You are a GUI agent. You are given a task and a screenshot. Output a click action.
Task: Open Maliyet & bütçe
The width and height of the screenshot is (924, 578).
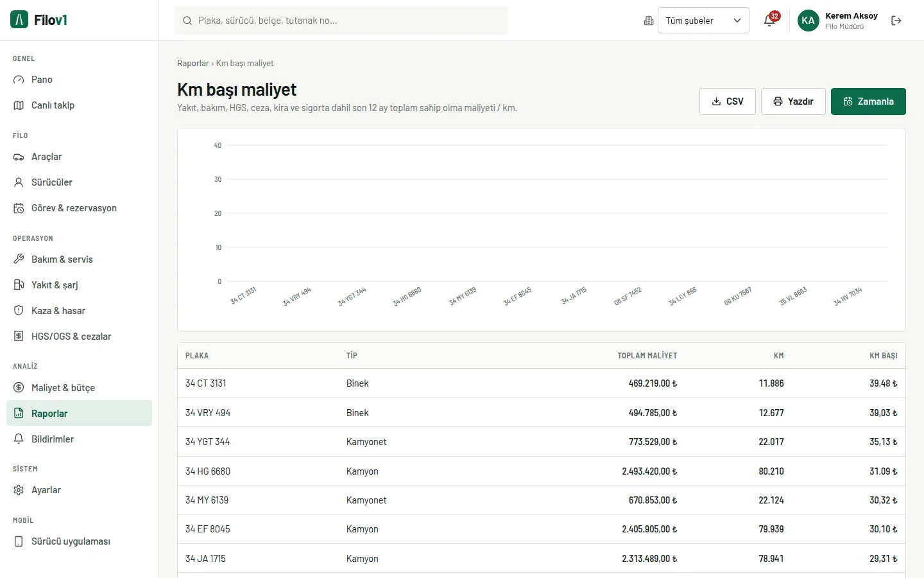(79, 388)
